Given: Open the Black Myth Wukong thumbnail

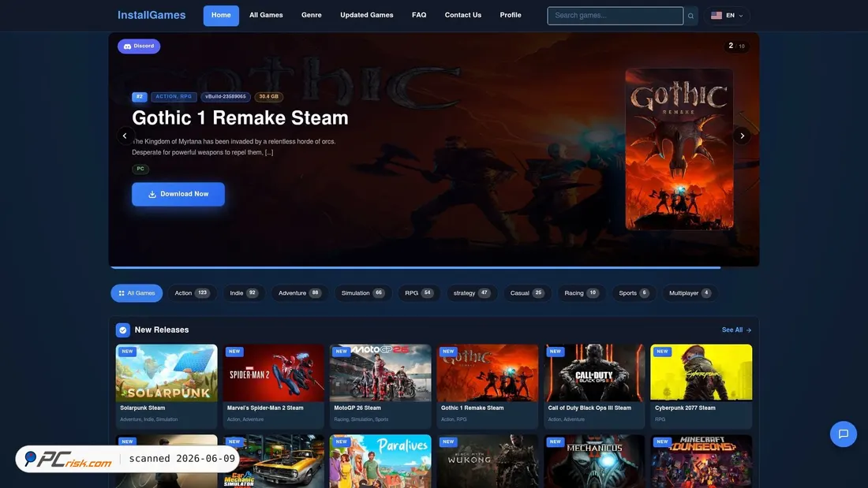Looking at the screenshot, I should (487, 461).
